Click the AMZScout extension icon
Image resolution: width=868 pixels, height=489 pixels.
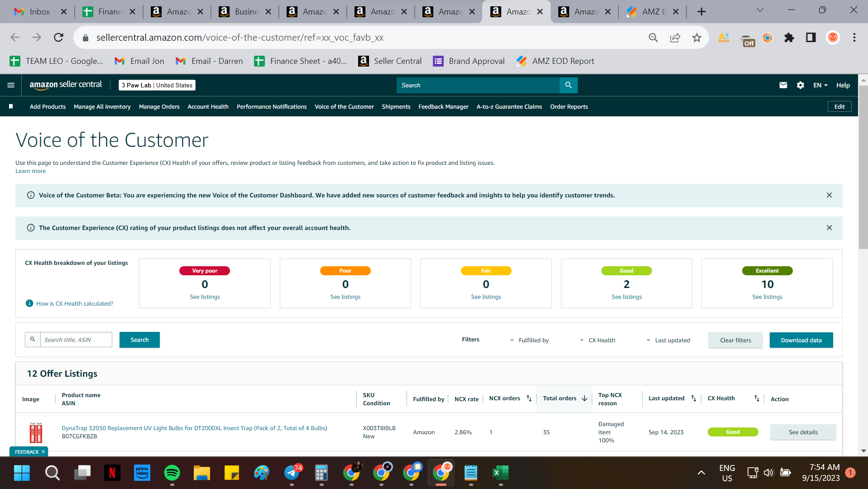click(724, 38)
